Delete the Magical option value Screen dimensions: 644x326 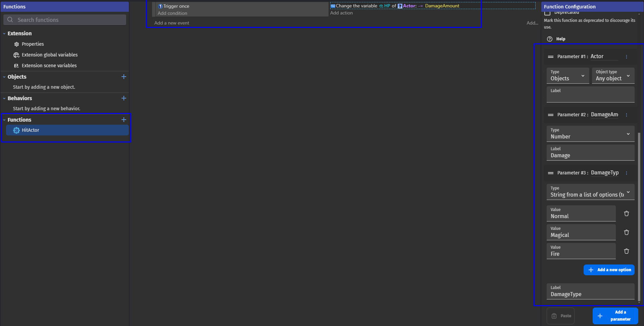pyautogui.click(x=626, y=232)
